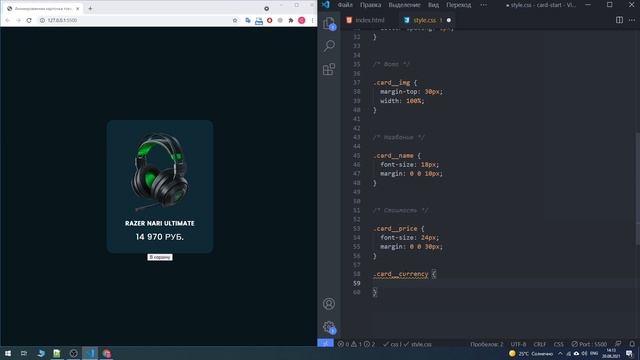This screenshot has height=360, width=640.
Task: Open a new Chrome tab
Action: [90, 8]
